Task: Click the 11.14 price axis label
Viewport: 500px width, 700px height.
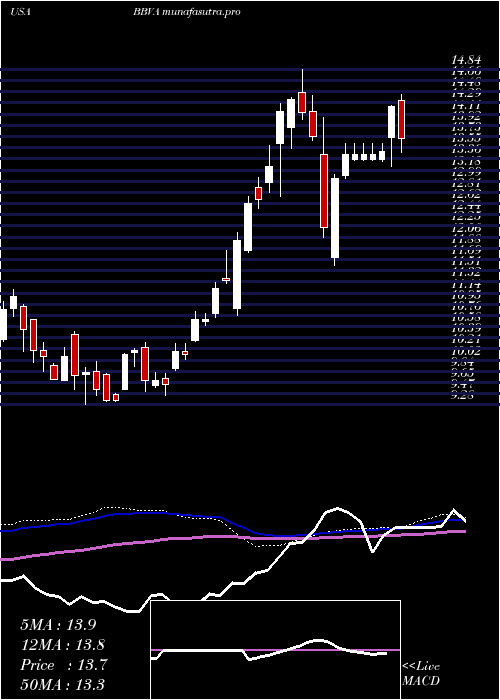Action: (466, 286)
